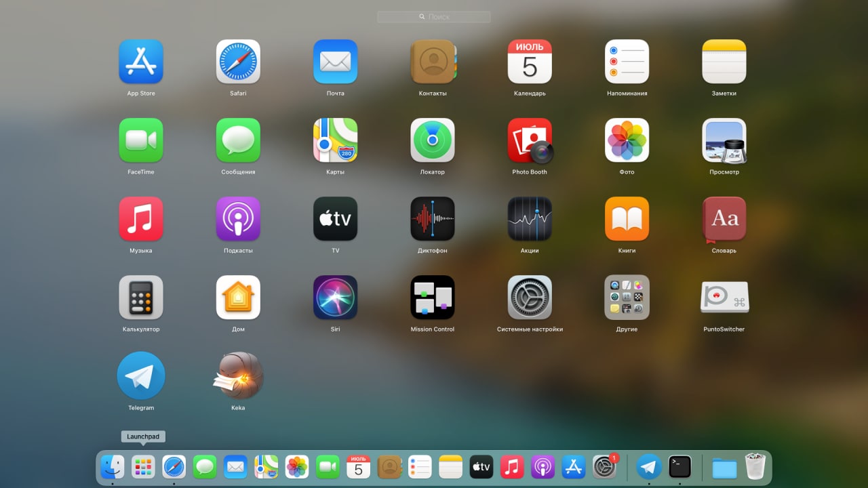Open Фото (Photos) in the Launchpad grid
Screen dimensions: 868x488
(627, 140)
